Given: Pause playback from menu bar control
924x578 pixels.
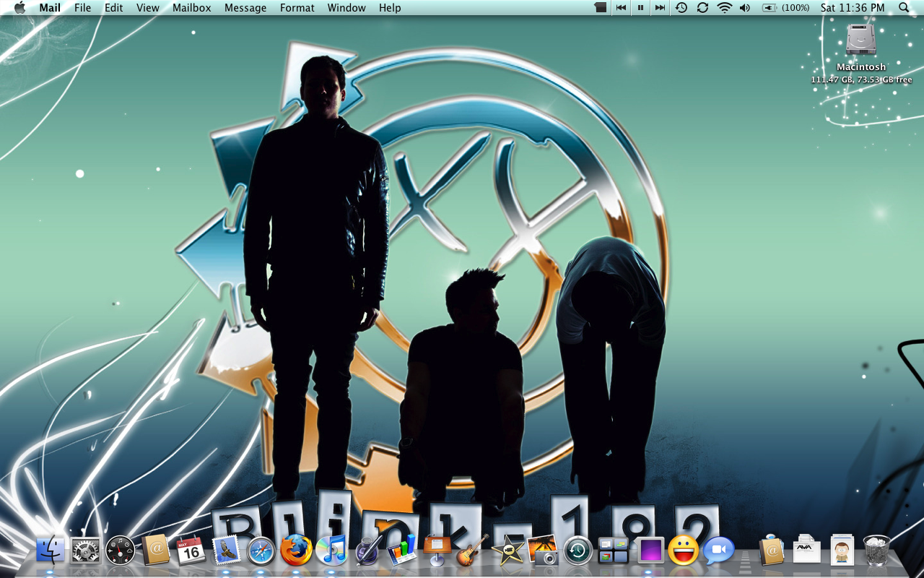Looking at the screenshot, I should click(640, 8).
